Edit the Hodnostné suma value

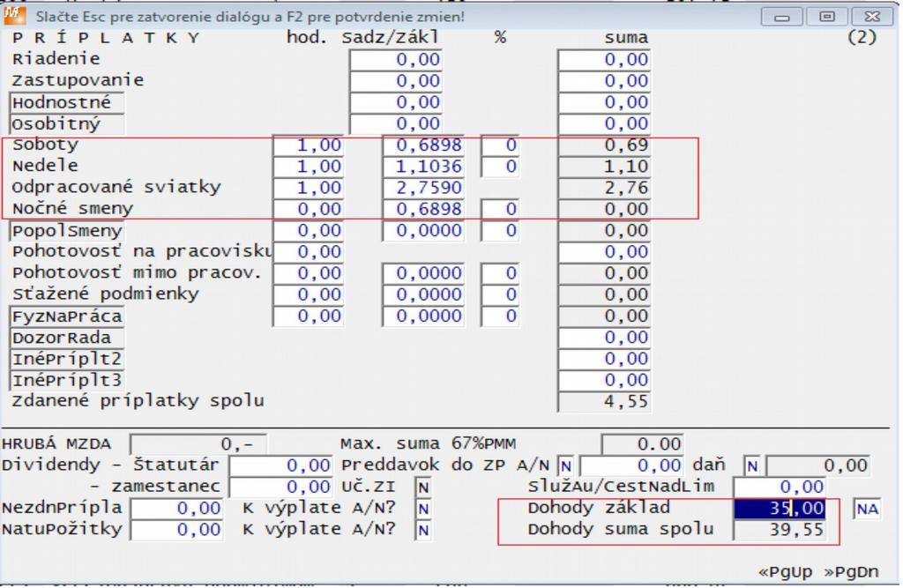click(604, 102)
